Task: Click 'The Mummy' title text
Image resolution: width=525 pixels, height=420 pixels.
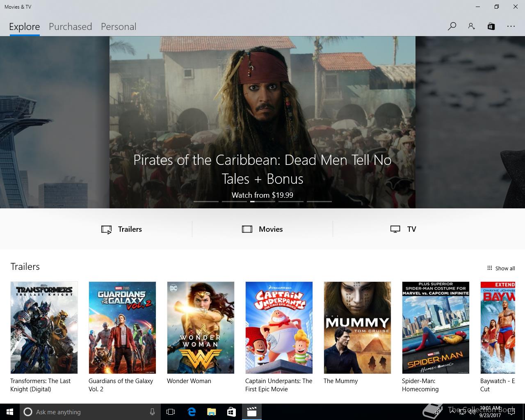Action: click(341, 381)
